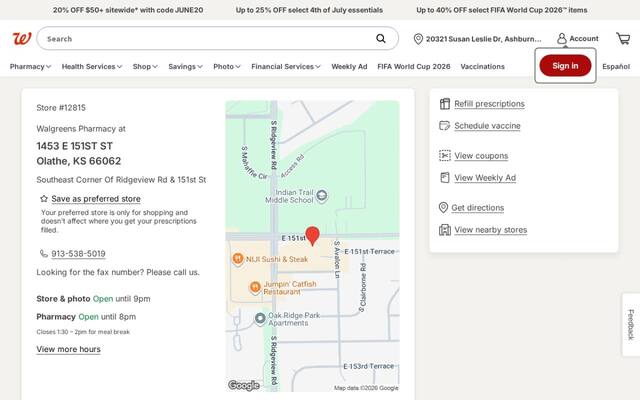
Task: Click the 4th of July essentials promo
Action: [309, 10]
